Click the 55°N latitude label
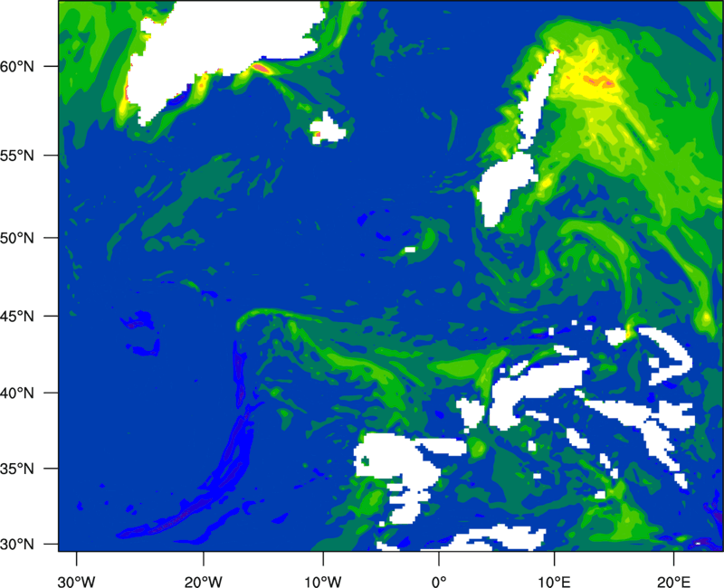This screenshot has width=724, height=588. click(17, 156)
